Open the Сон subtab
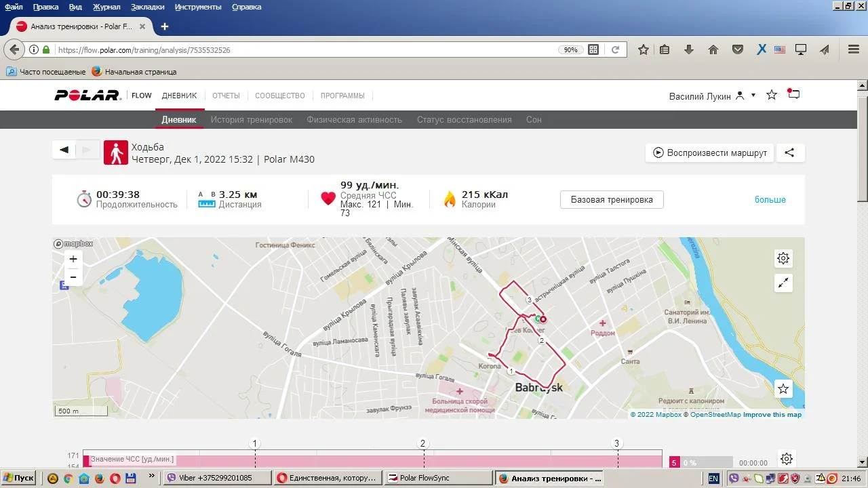 [534, 120]
